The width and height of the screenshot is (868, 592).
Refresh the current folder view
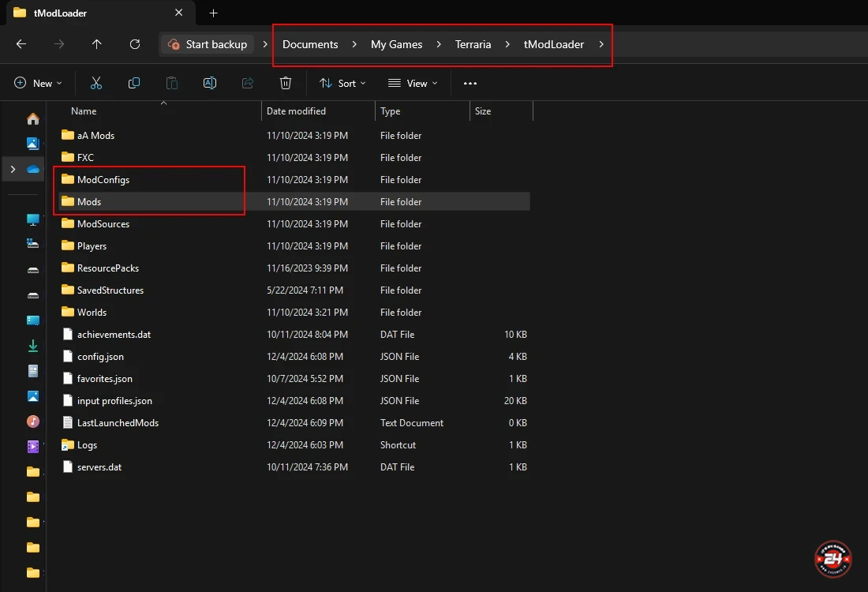134,44
